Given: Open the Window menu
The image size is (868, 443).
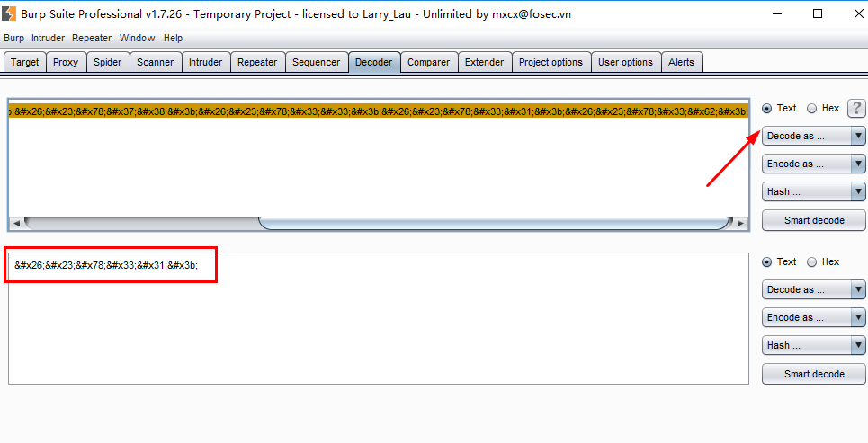Looking at the screenshot, I should [138, 38].
